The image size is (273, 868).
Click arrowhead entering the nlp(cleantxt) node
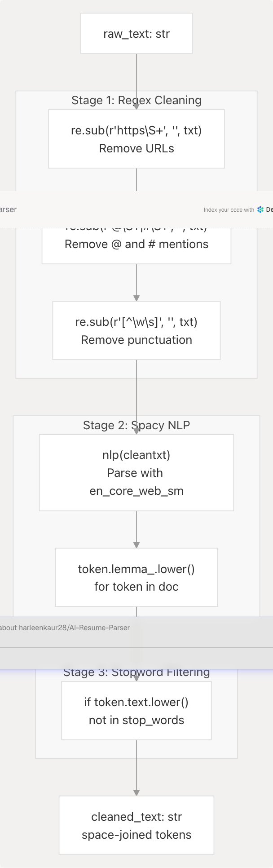point(136,432)
